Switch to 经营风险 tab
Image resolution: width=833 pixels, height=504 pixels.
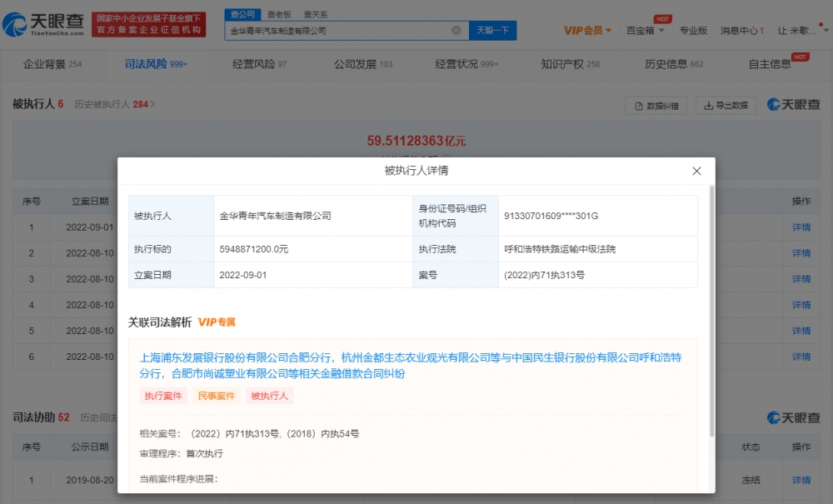tap(259, 64)
